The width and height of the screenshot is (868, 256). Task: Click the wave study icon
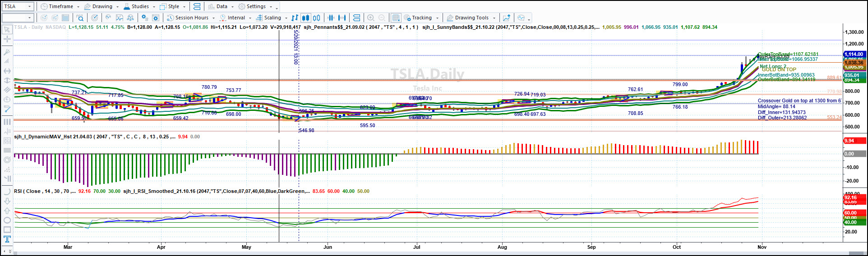click(x=108, y=18)
